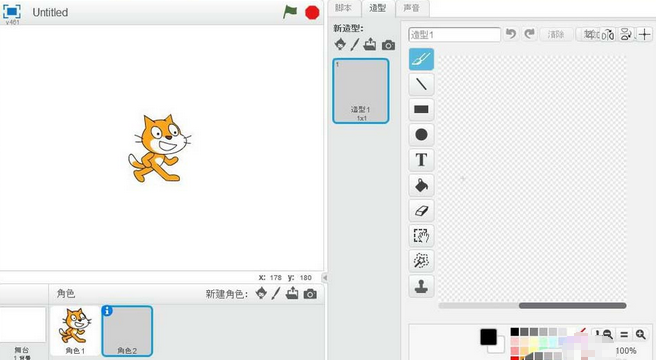Click the 清除 clear button
Image resolution: width=656 pixels, height=360 pixels.
click(x=556, y=34)
